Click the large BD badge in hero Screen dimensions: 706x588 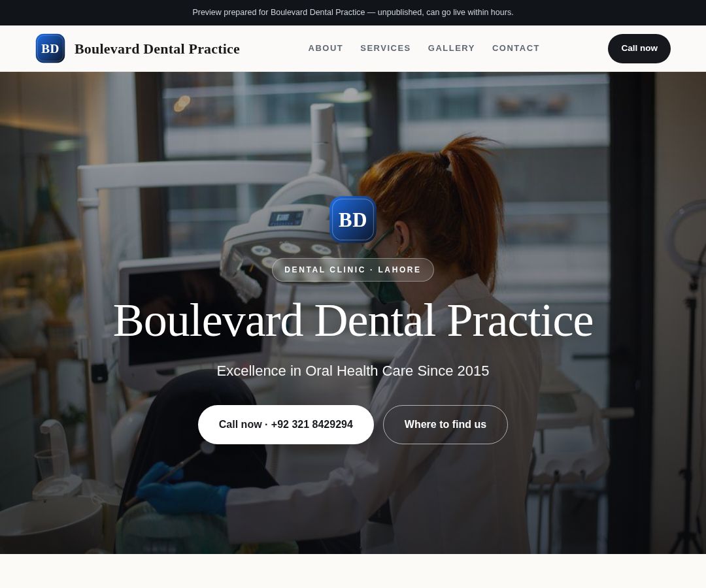pos(352,220)
